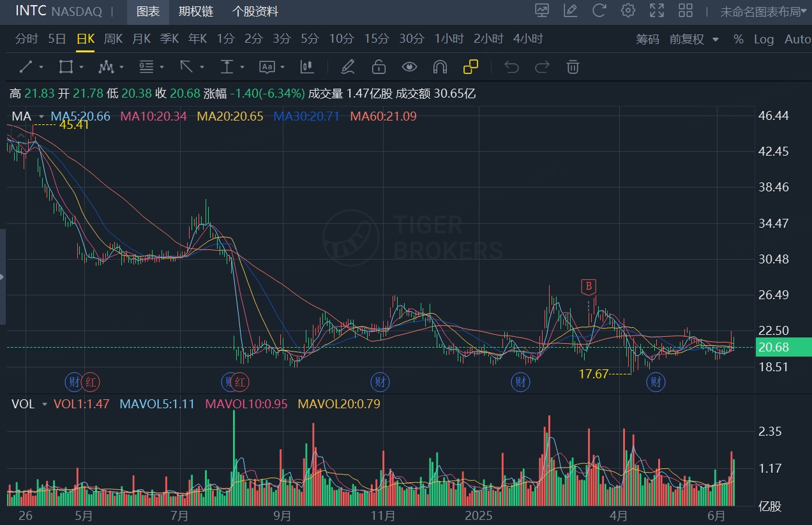Select the 5日 timeframe
The image size is (812, 525).
(x=57, y=39)
